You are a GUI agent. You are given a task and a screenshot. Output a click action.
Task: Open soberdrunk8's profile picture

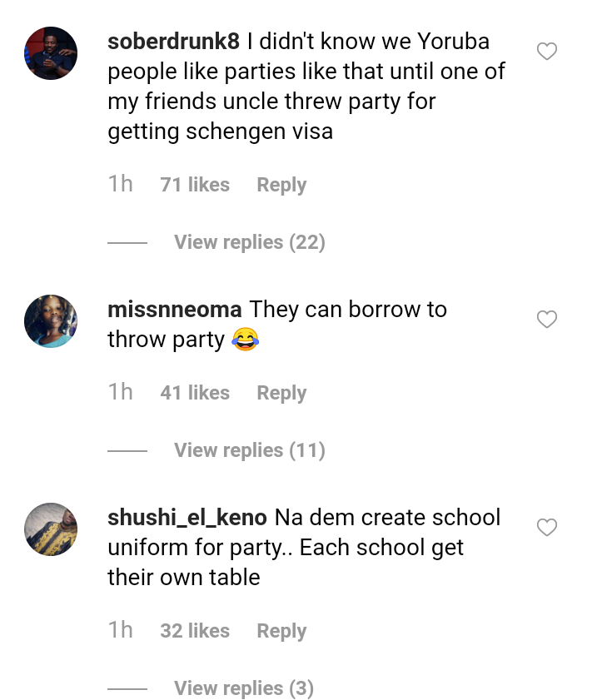coord(51,53)
